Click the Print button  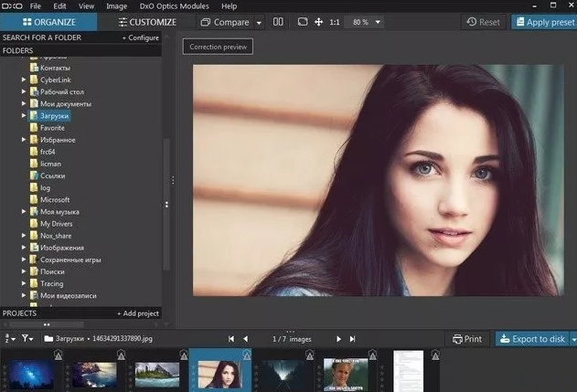(466, 339)
